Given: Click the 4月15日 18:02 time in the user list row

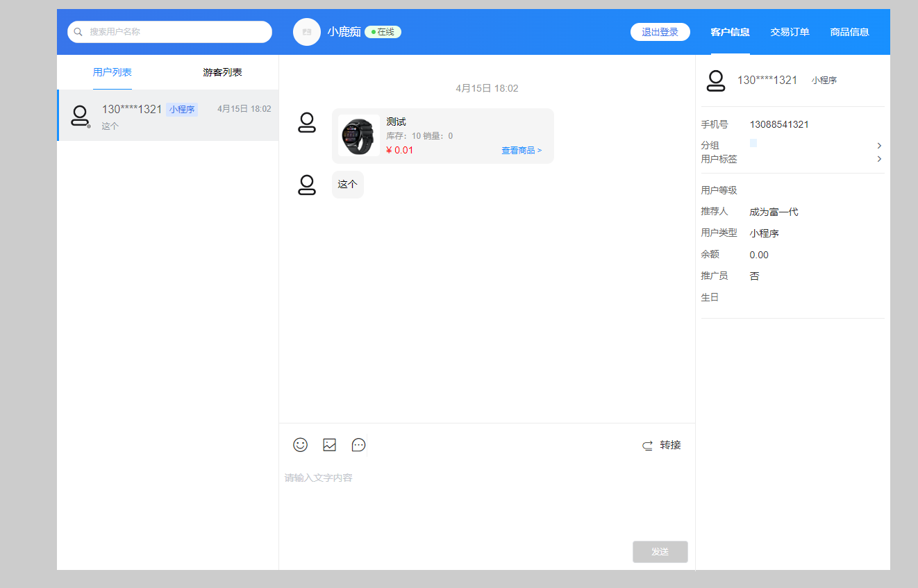Looking at the screenshot, I should [244, 109].
